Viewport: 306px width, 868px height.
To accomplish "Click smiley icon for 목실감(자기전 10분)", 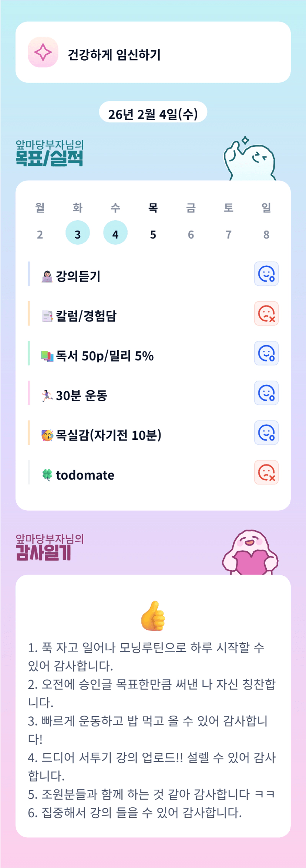I will click(x=266, y=433).
